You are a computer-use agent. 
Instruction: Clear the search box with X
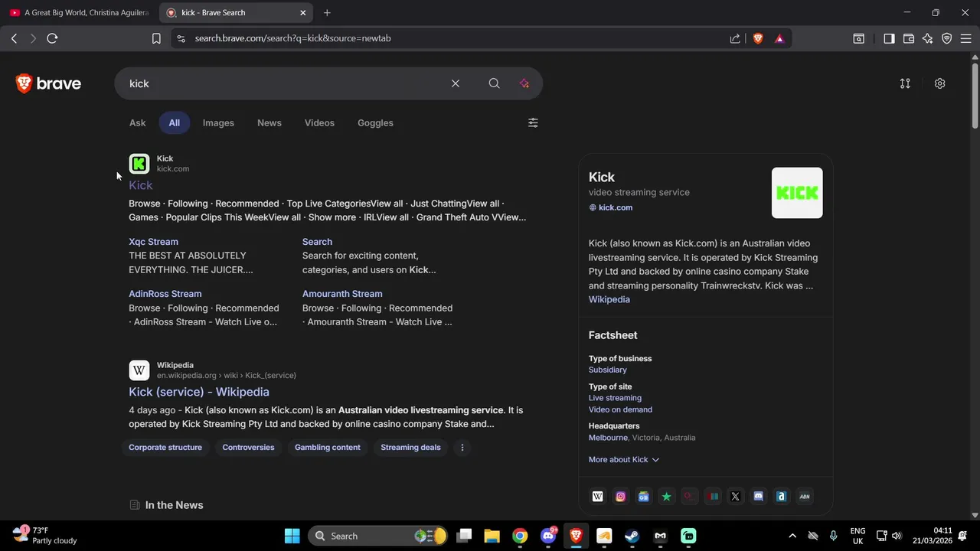[x=456, y=83]
